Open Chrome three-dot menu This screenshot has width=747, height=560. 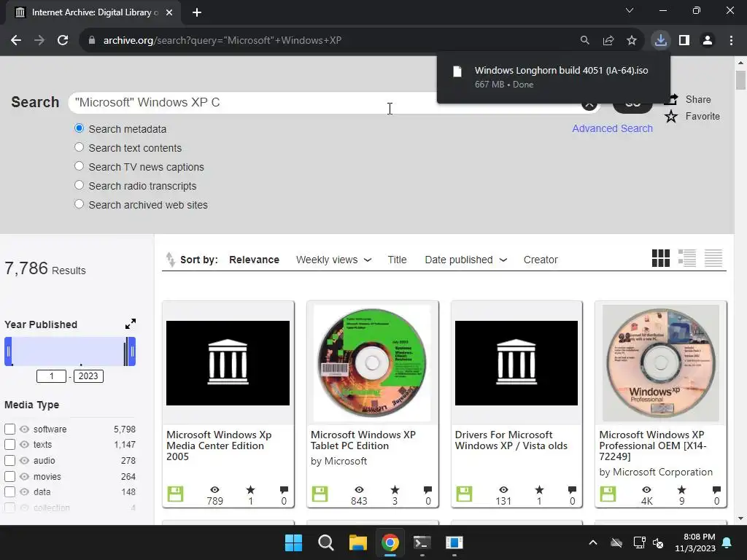click(x=731, y=41)
